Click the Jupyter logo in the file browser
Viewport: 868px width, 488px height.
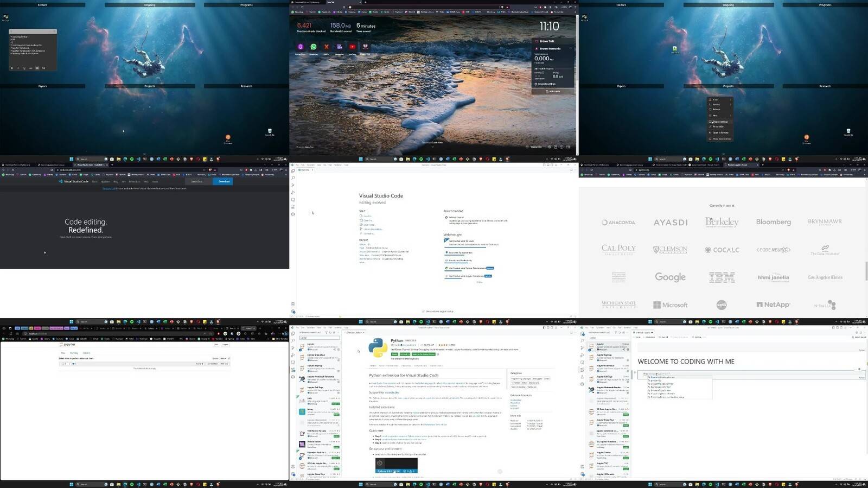pos(68,345)
